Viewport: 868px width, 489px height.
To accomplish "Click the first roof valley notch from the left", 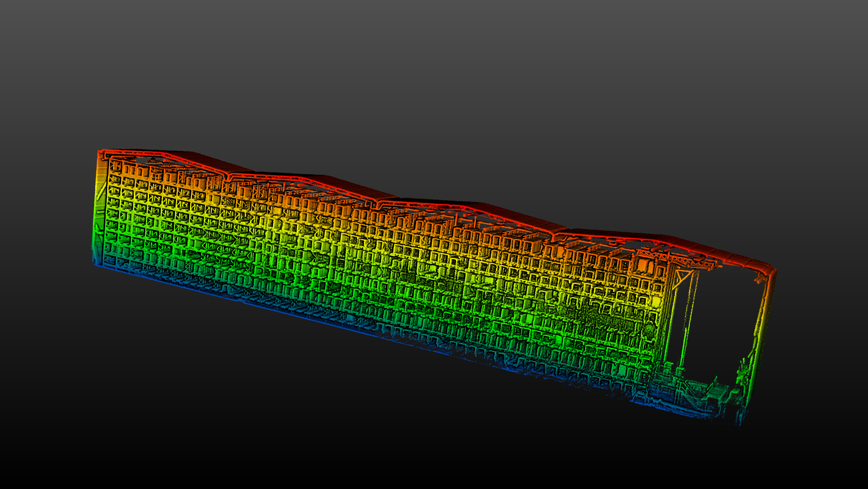I will [x=229, y=176].
